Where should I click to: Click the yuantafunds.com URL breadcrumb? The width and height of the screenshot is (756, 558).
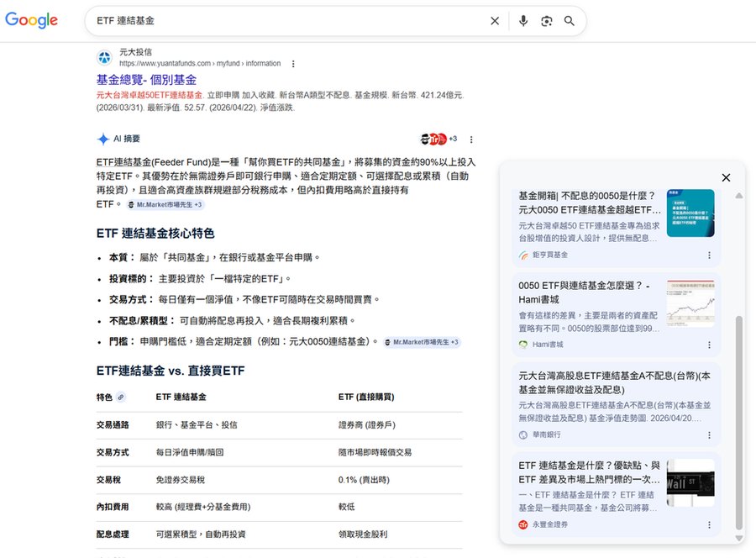(200, 63)
